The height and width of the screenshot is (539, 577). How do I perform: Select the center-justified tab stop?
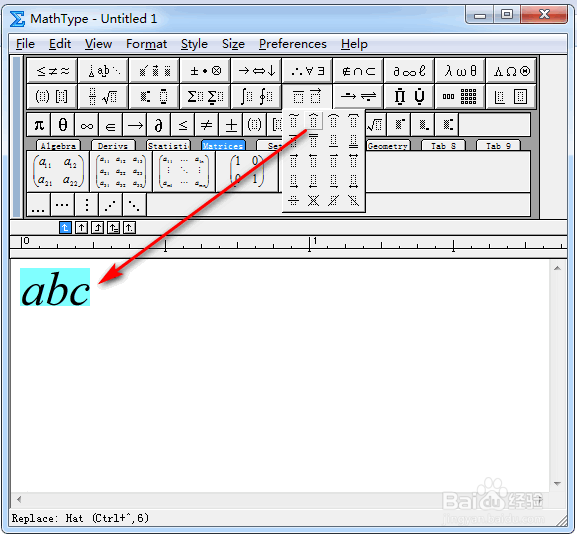coord(81,227)
